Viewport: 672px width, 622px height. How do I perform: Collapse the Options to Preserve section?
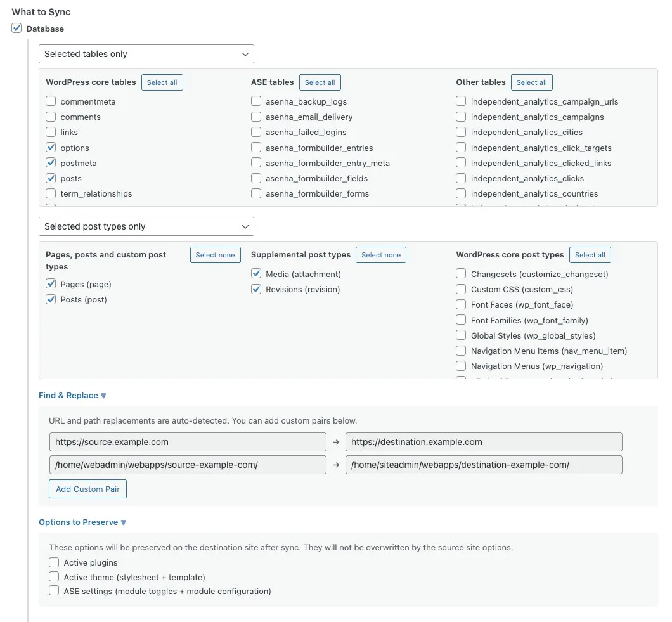click(82, 522)
